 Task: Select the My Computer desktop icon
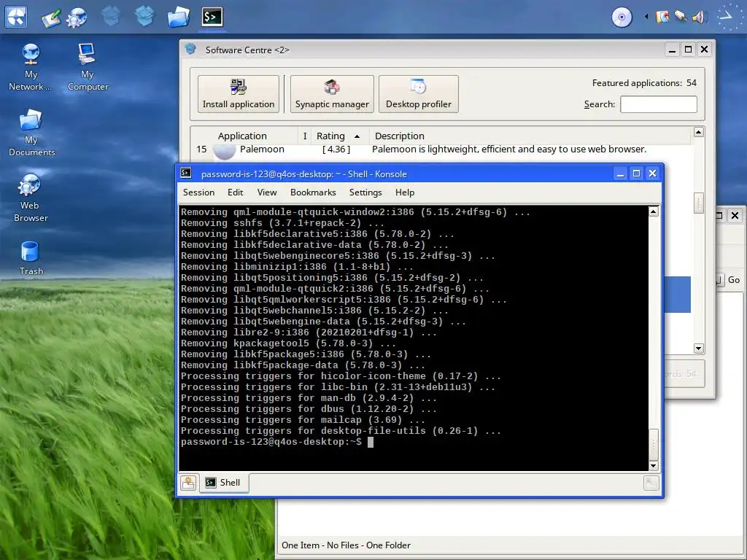88,66
